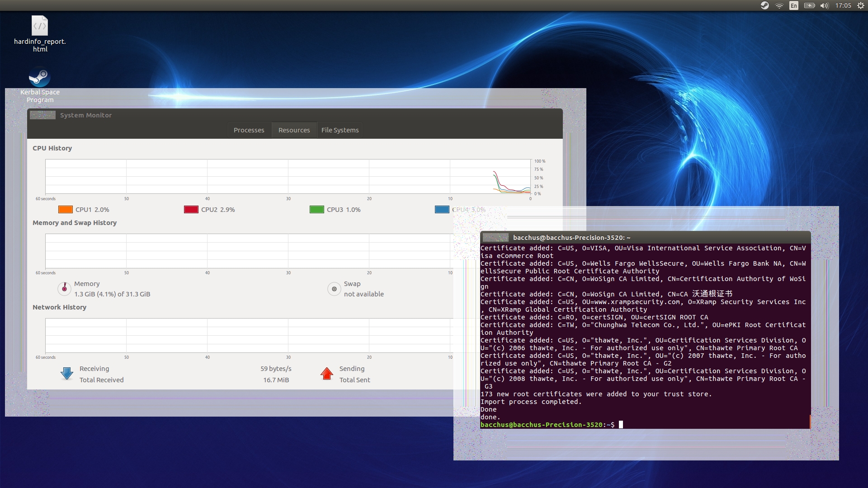The height and width of the screenshot is (488, 868).
Task: Click the red Sending arrow icon
Action: tap(327, 373)
